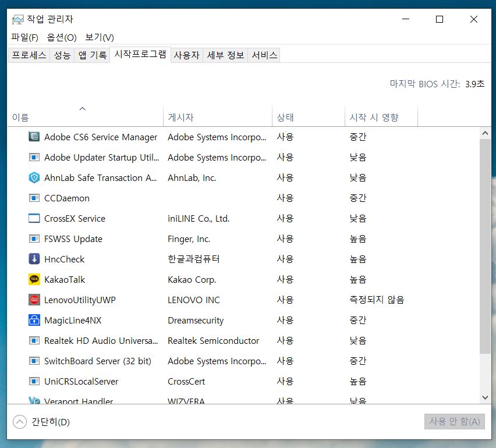Click the red LenovoUtilityUWP icon
The image size is (496, 448).
coord(34,300)
